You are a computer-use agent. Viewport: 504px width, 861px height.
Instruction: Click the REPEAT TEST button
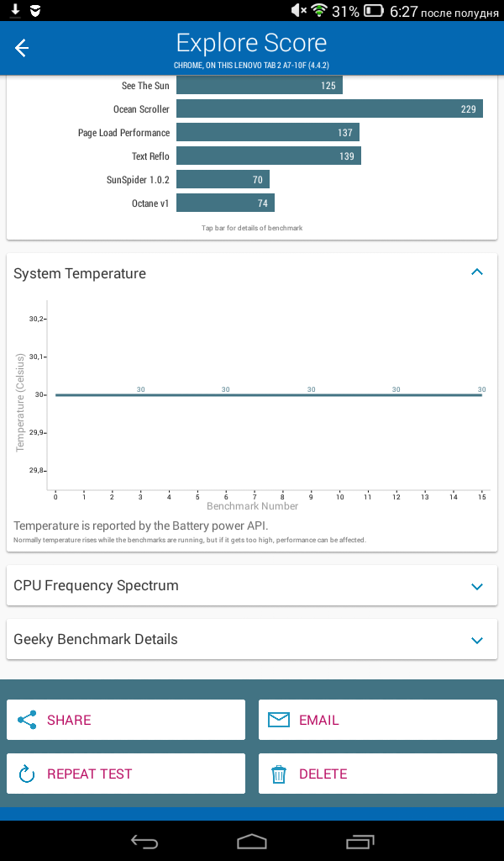pyautogui.click(x=126, y=774)
